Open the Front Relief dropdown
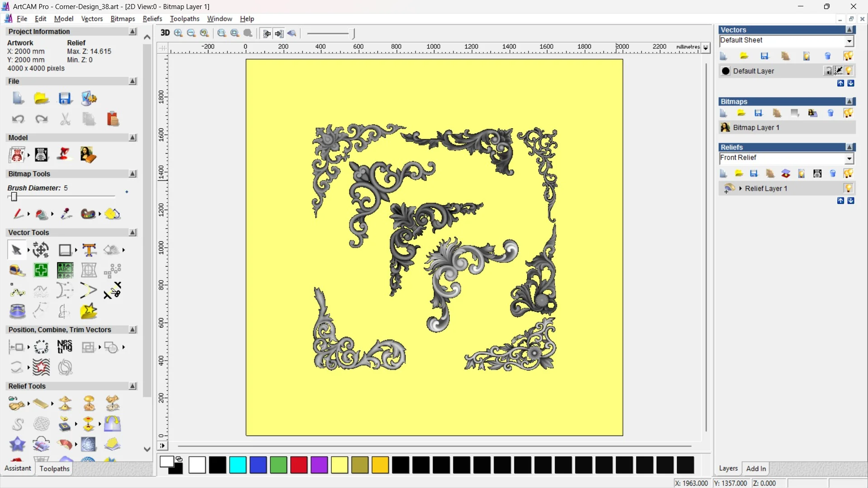This screenshot has height=488, width=868. (849, 158)
